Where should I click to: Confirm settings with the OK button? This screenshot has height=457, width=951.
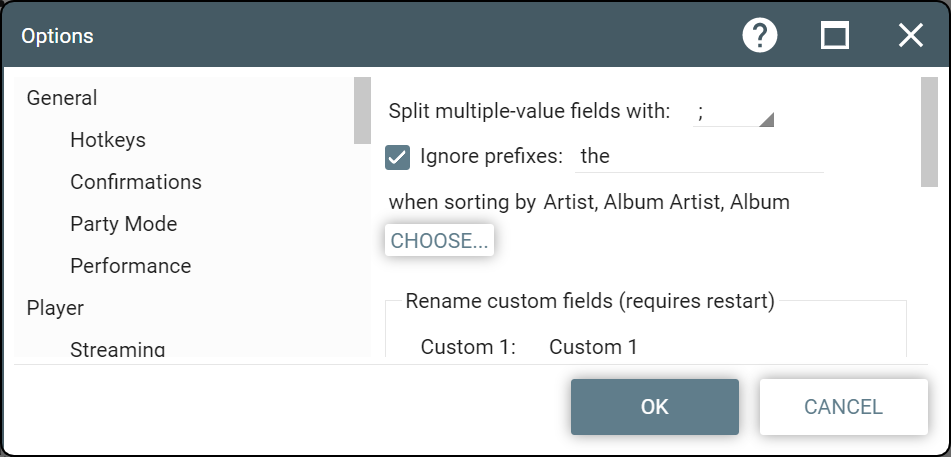(655, 407)
